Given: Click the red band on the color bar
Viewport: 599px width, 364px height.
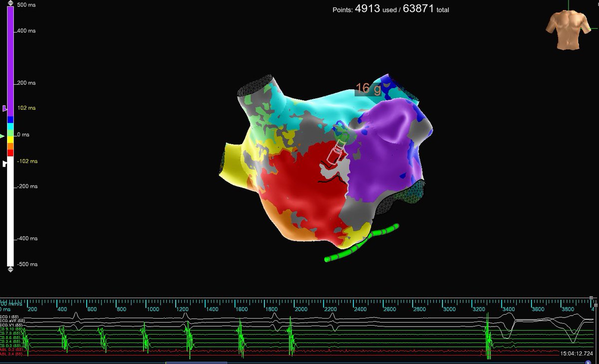Looking at the screenshot, I should pyautogui.click(x=10, y=152).
